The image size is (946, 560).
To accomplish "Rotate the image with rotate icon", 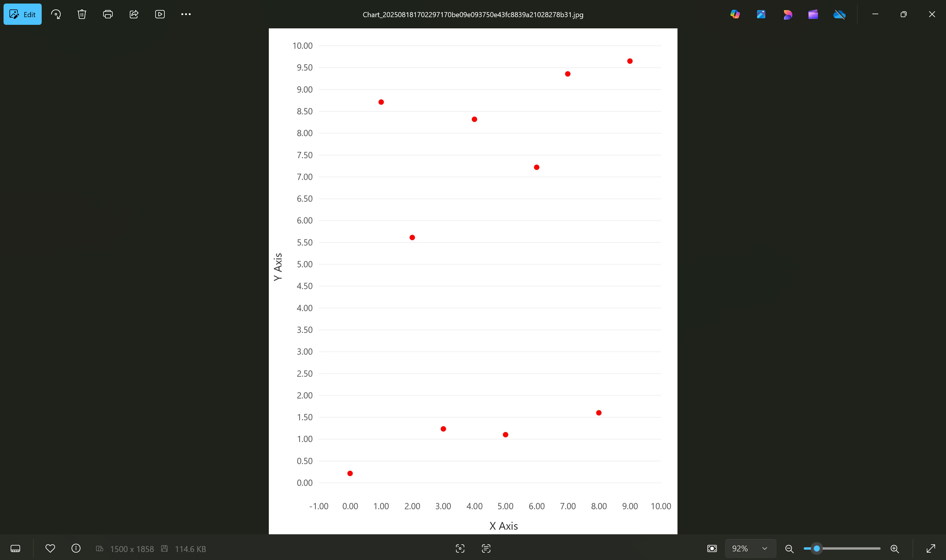I will [56, 14].
